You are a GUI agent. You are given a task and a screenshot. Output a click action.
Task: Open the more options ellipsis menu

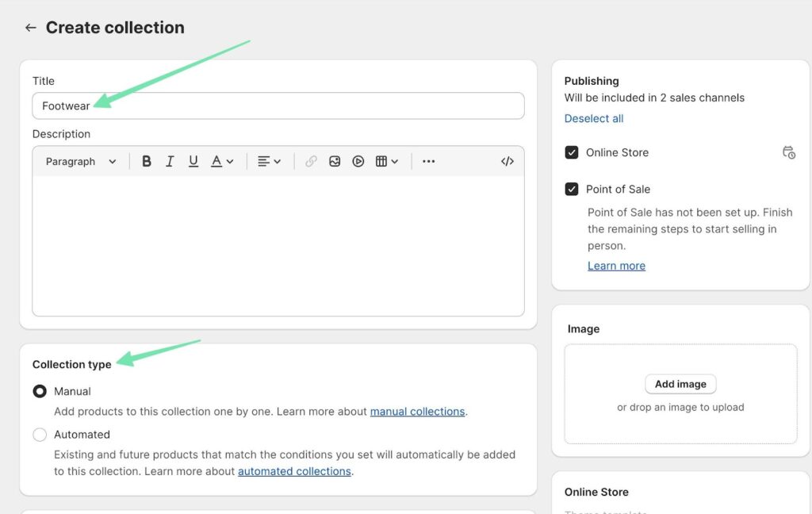coord(428,161)
